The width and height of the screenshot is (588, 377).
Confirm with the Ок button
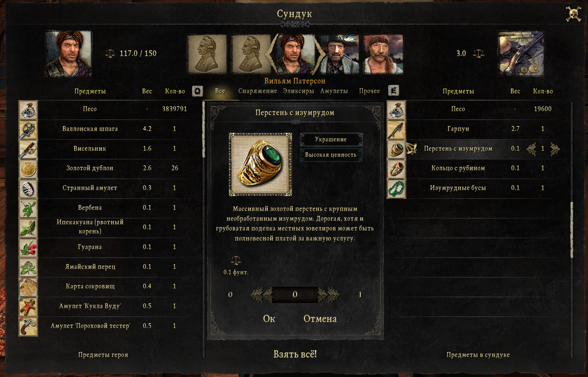[x=269, y=319]
